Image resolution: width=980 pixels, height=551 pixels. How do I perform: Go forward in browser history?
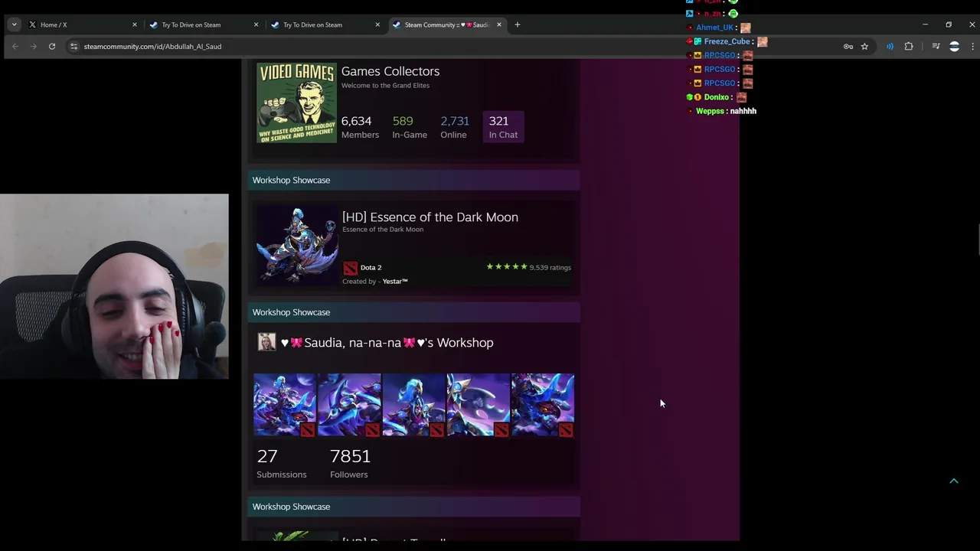pyautogui.click(x=33, y=47)
